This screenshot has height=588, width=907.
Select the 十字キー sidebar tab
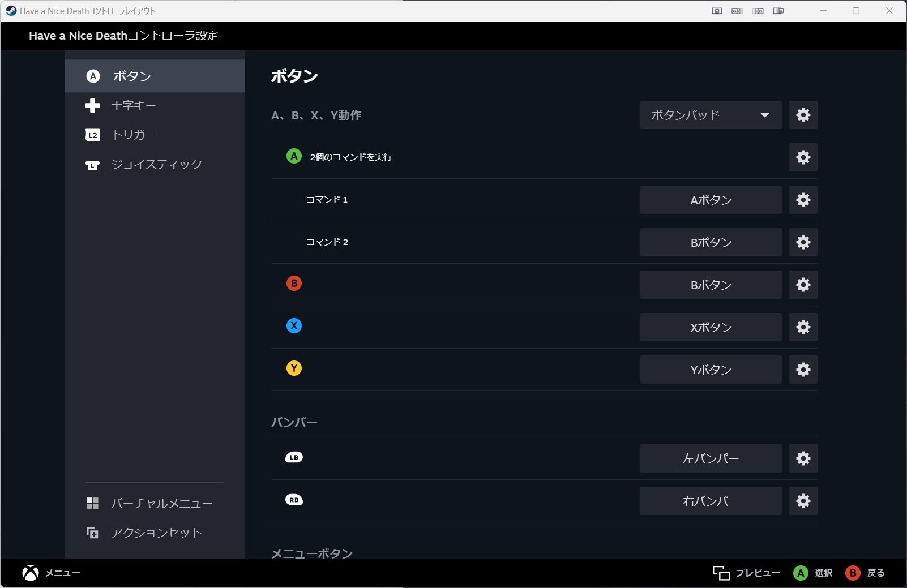point(155,105)
